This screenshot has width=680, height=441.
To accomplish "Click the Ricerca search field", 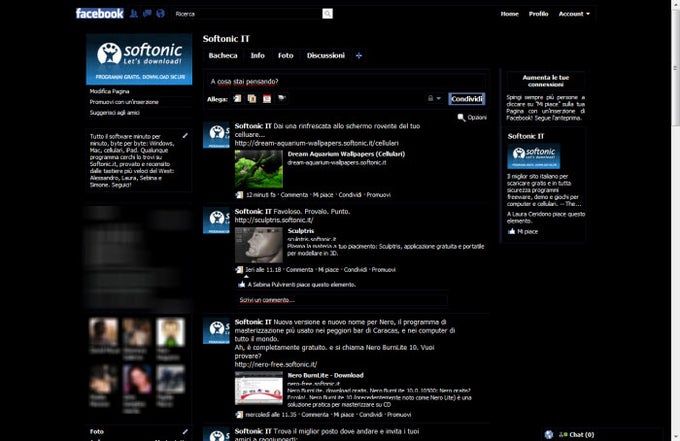I will (x=247, y=14).
